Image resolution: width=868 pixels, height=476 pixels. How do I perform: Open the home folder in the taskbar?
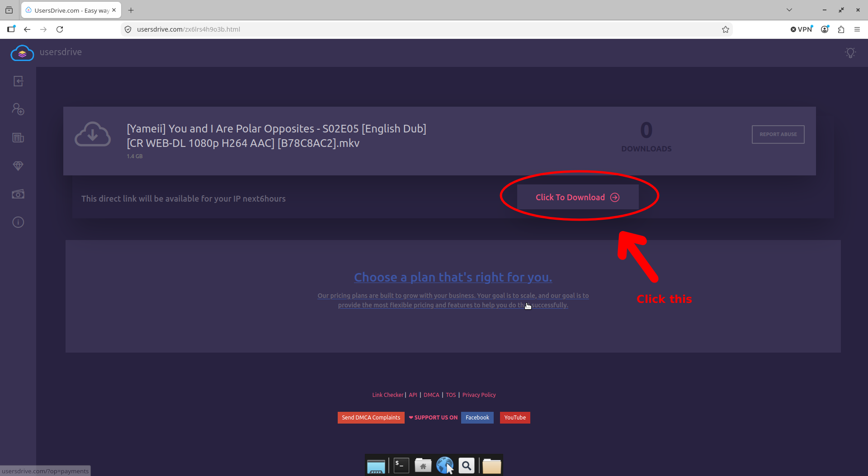tap(423, 465)
